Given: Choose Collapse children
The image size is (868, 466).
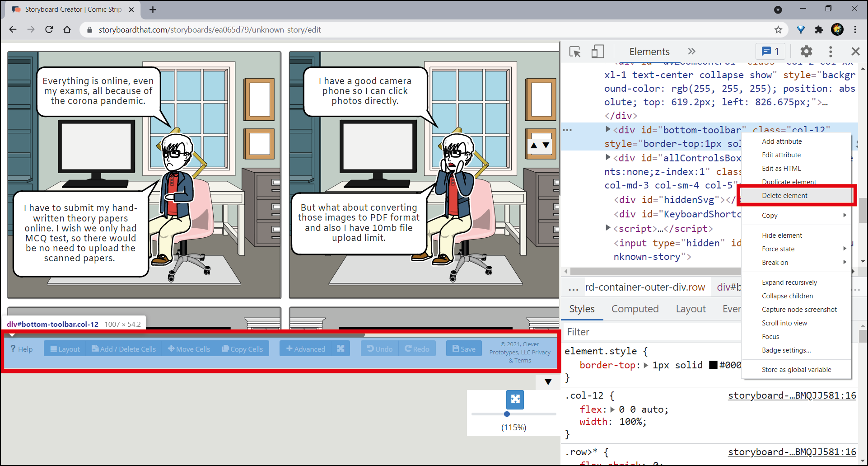Looking at the screenshot, I should point(787,296).
